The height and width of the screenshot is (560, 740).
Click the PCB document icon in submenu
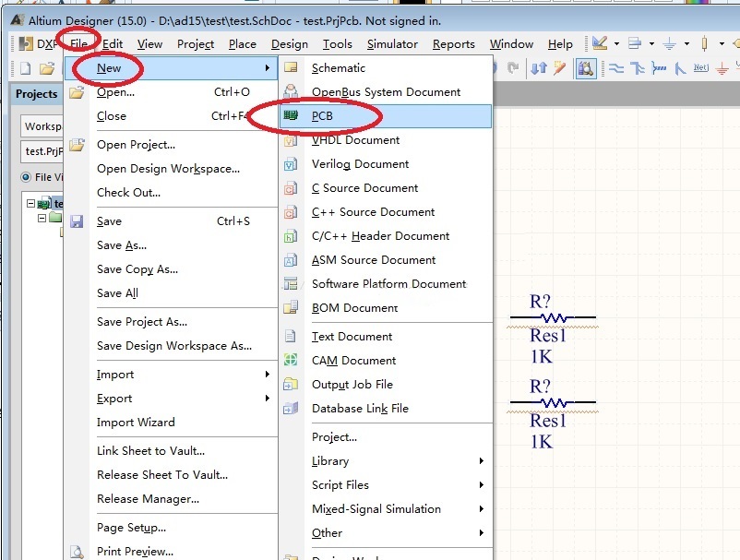[x=292, y=116]
